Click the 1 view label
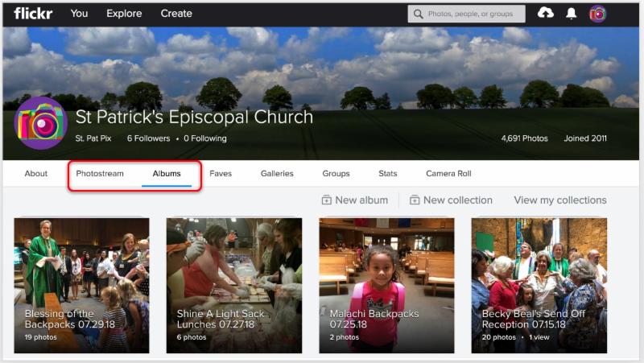 [539, 337]
